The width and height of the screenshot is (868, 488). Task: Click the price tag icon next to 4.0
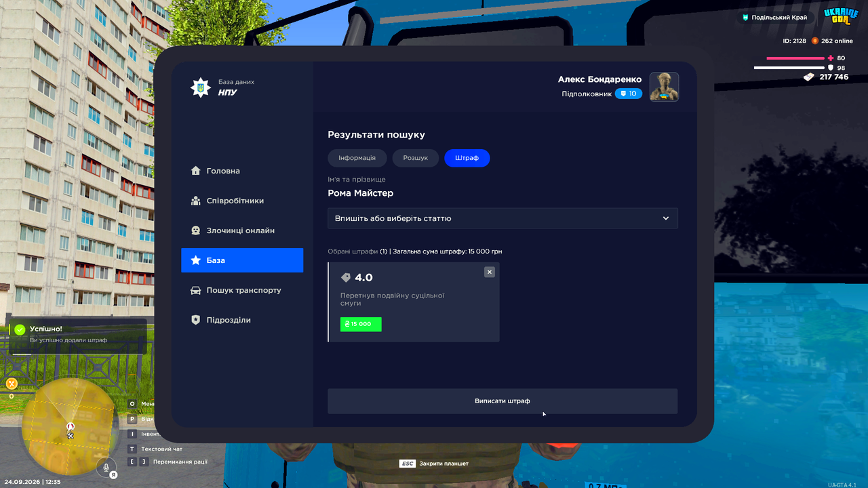pos(346,277)
